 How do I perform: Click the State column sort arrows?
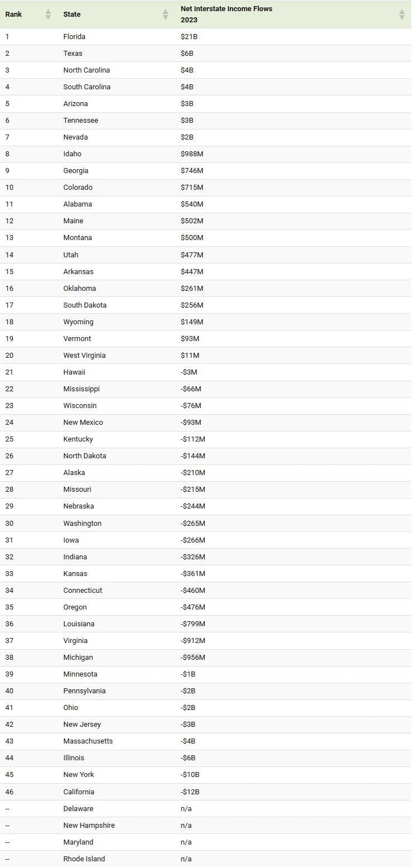coord(165,15)
